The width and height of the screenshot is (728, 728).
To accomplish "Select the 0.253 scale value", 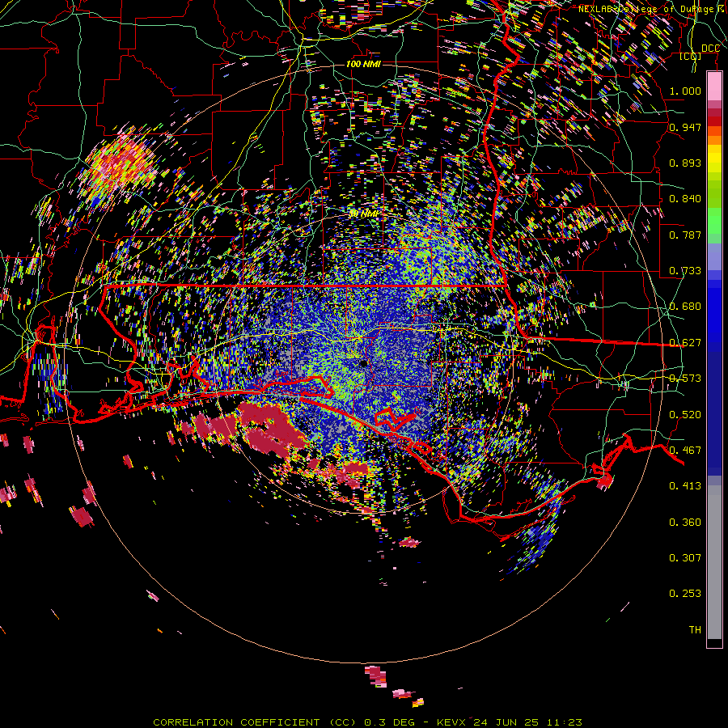I will [685, 594].
